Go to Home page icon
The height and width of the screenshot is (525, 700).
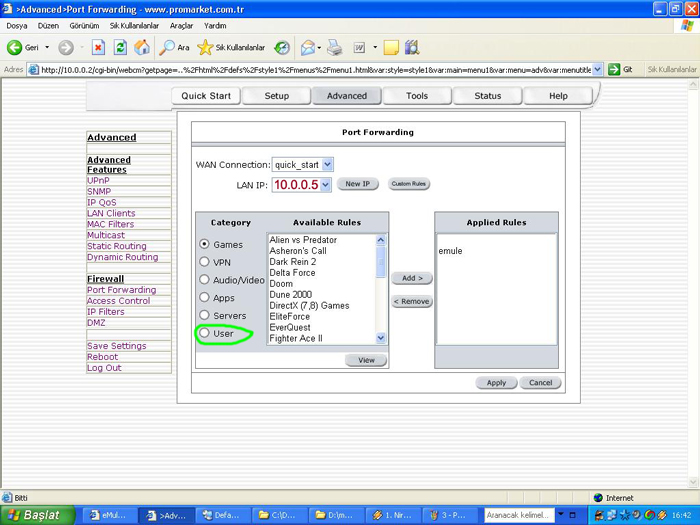coord(142,47)
